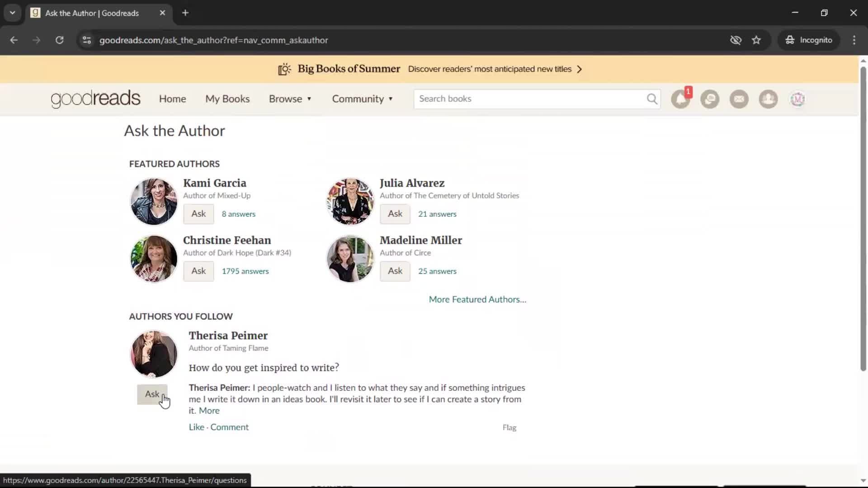Go back using browser back arrow
Viewport: 868px width, 488px height.
pos(14,40)
